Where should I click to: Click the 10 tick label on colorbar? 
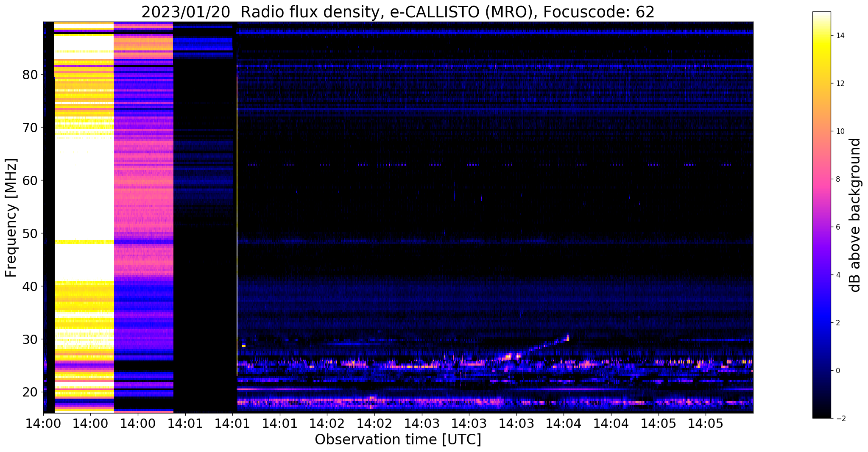840,131
